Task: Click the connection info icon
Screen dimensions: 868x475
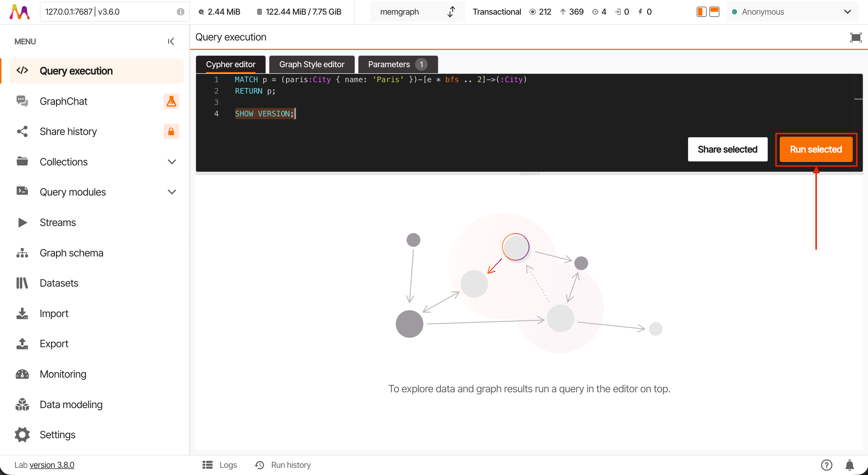Action: [180, 12]
